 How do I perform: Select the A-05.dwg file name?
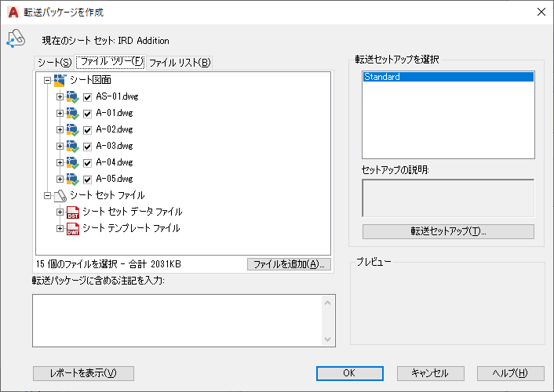point(115,179)
